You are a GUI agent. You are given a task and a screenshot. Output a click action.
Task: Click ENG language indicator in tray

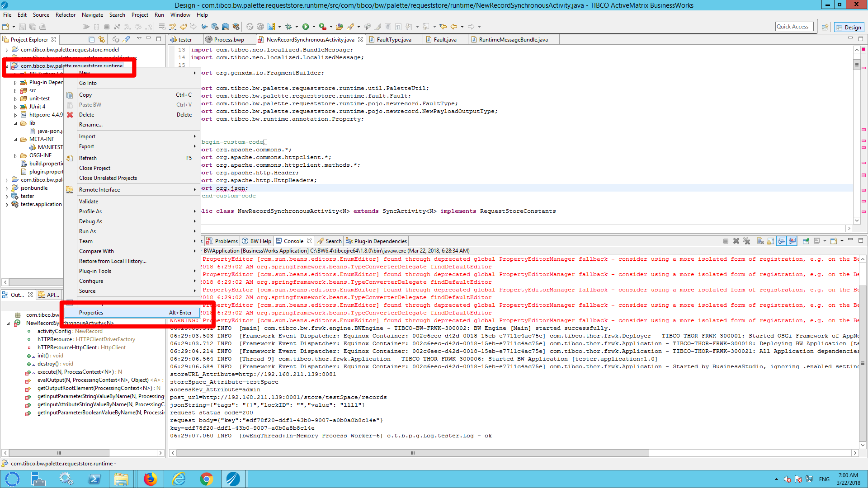point(824,479)
